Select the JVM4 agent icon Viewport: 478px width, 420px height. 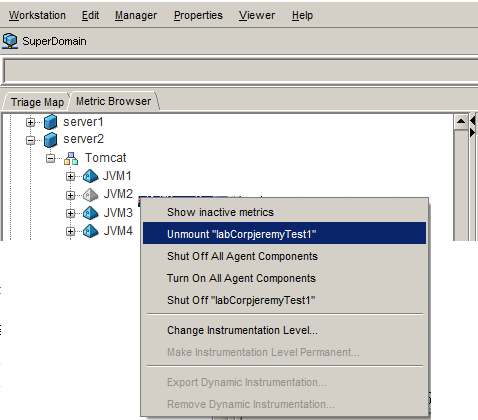[x=90, y=231]
